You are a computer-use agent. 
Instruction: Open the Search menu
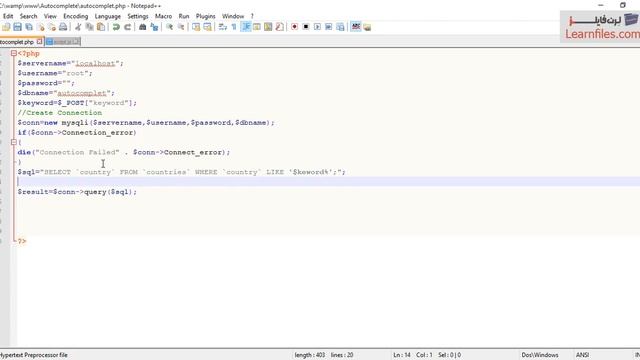point(29,16)
